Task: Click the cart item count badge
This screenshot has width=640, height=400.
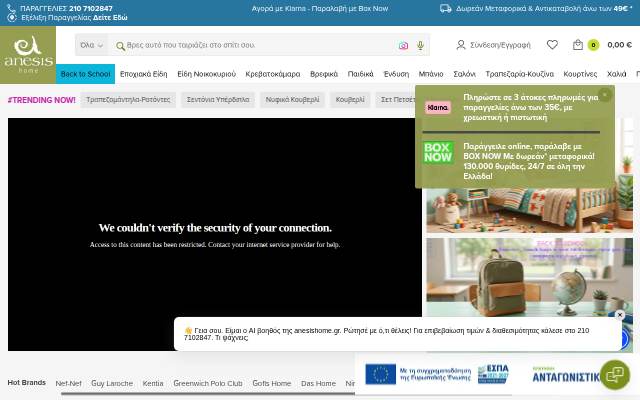Action: click(593, 45)
